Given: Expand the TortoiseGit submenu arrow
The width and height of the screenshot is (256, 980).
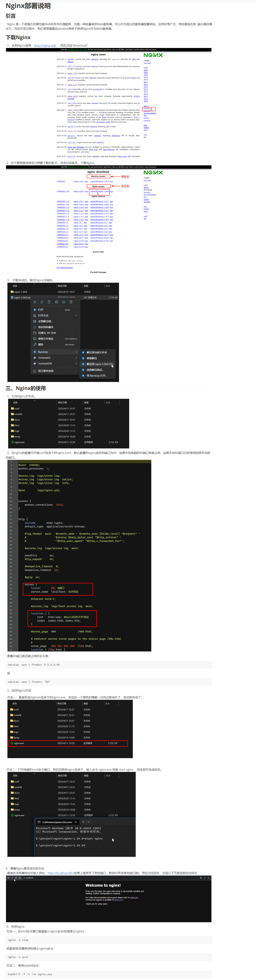Looking at the screenshot, I should [76, 358].
